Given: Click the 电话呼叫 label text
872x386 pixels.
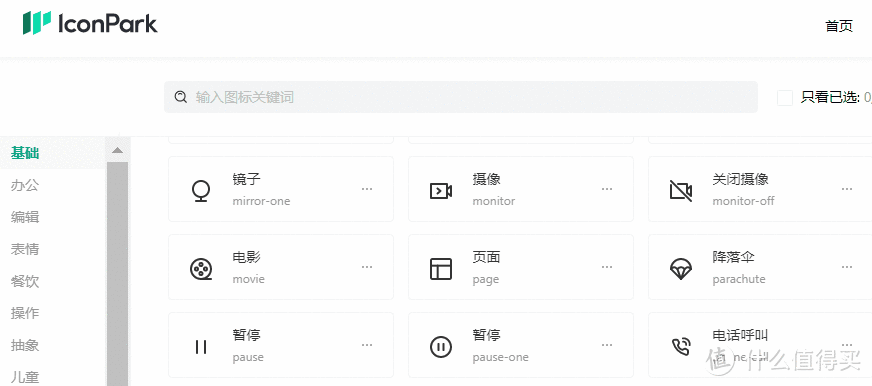Looking at the screenshot, I should [740, 335].
